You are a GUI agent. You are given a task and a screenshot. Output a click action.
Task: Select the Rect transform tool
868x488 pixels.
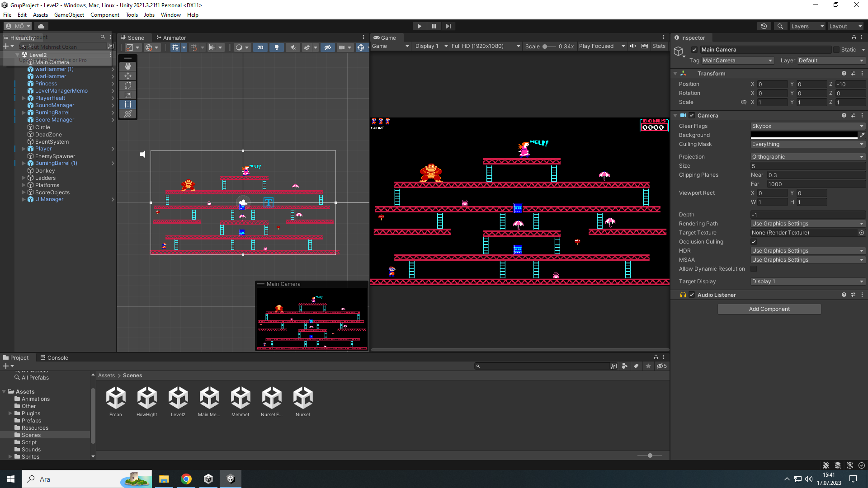(128, 104)
